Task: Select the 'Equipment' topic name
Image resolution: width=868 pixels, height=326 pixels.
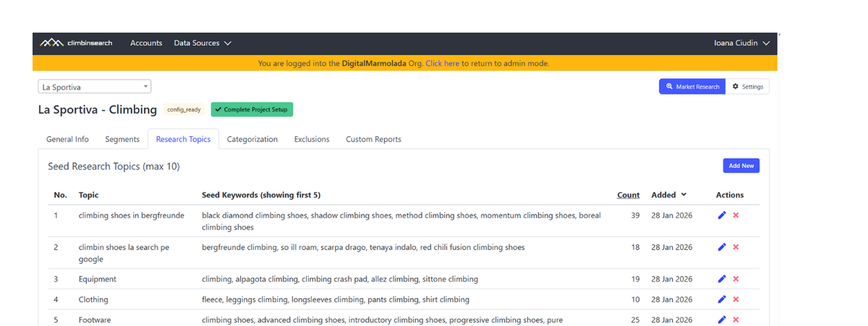Action: click(98, 279)
